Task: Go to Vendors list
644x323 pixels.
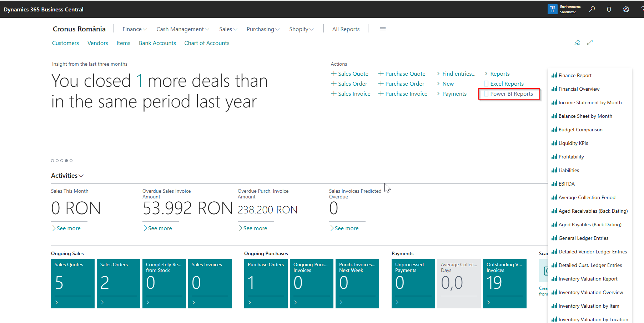Action: point(97,43)
